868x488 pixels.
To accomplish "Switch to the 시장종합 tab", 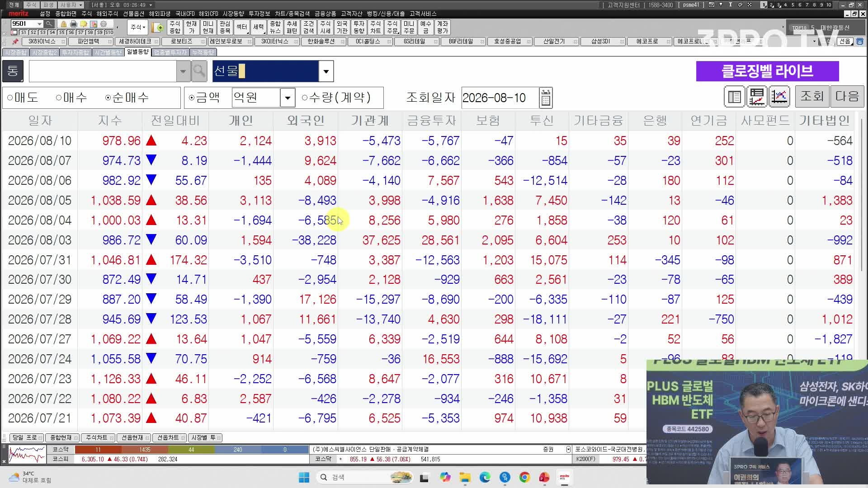I will tap(16, 52).
